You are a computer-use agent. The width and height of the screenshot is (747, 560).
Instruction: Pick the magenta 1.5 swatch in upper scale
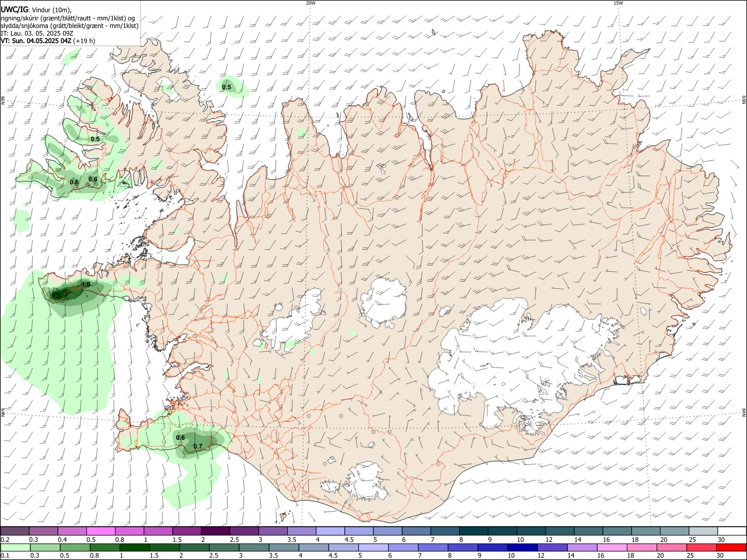[187, 531]
